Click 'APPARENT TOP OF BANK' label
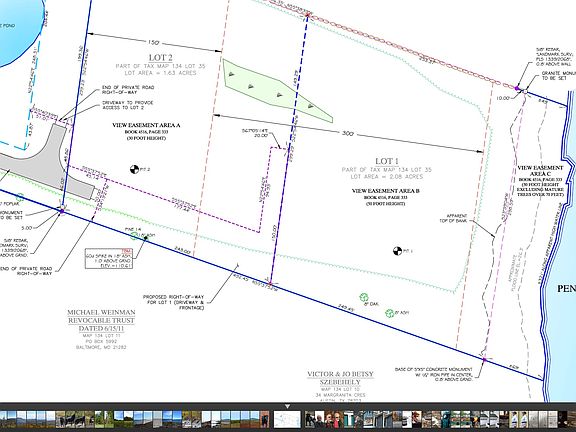This screenshot has height=432, width=576. pyautogui.click(x=453, y=218)
